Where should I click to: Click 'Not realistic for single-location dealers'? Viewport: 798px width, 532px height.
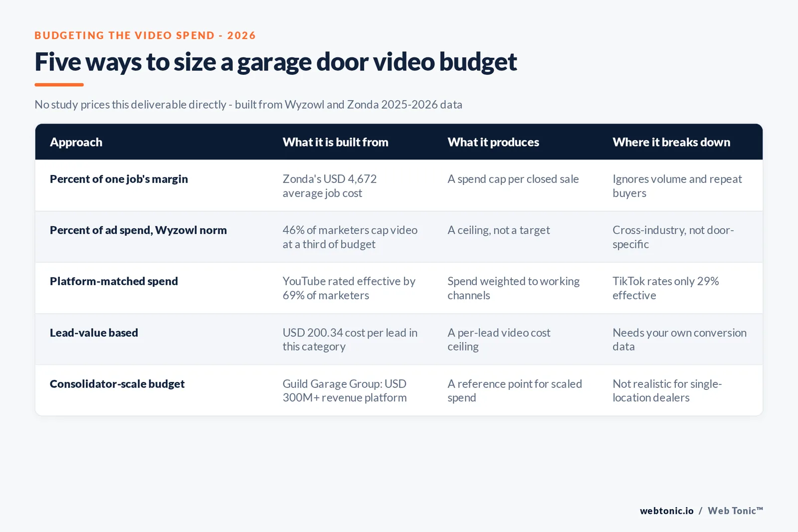click(x=667, y=391)
